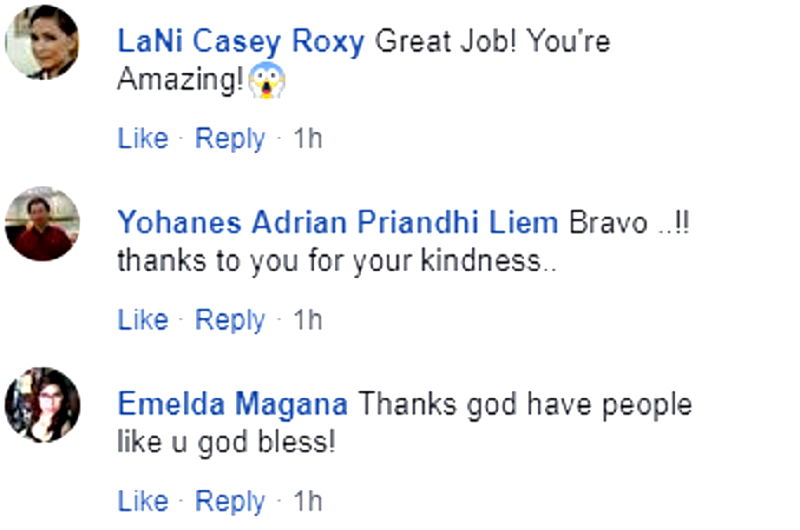Reply to Yohanes Adrian's Bravo comment

click(230, 320)
